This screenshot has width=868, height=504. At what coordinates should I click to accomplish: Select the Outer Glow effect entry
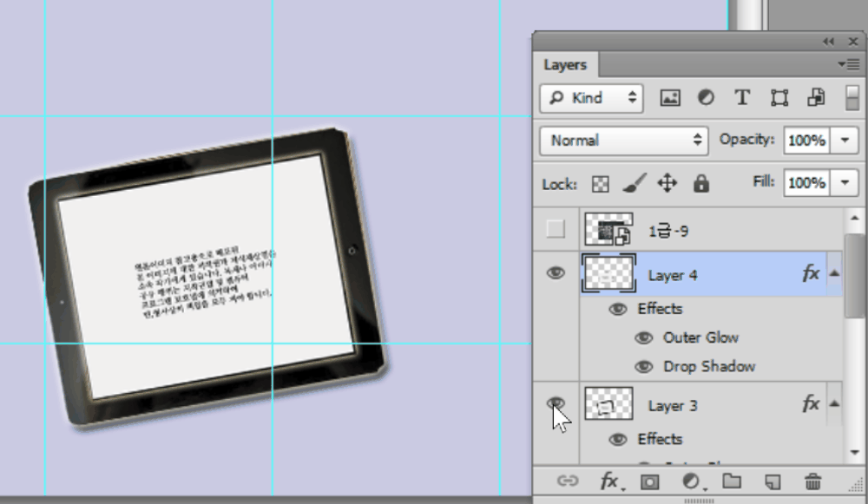(x=700, y=337)
